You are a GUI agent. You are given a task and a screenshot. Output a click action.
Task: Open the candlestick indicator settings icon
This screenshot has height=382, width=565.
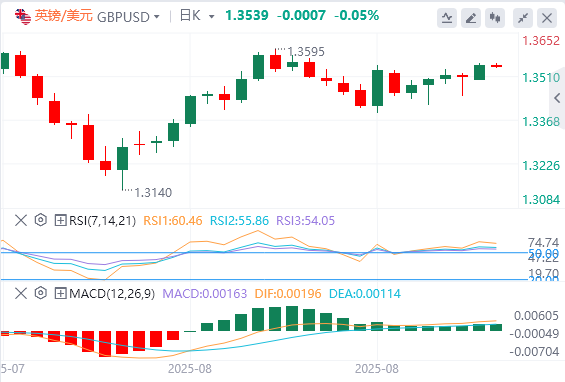pyautogui.click(x=495, y=18)
